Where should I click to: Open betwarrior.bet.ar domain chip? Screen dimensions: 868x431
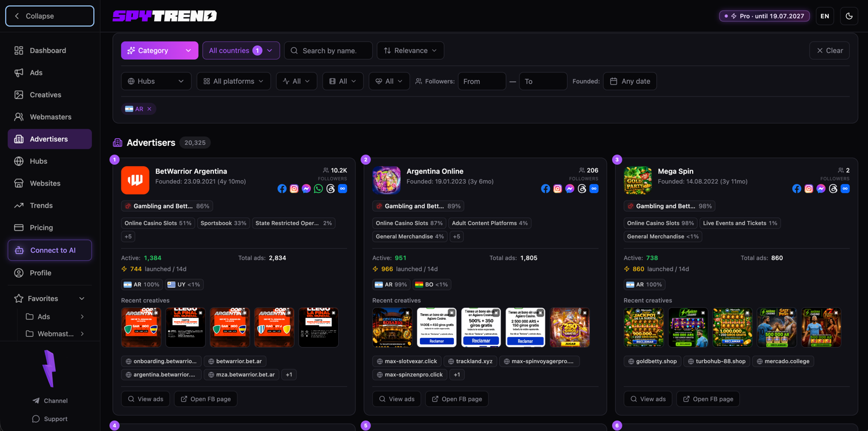point(235,361)
